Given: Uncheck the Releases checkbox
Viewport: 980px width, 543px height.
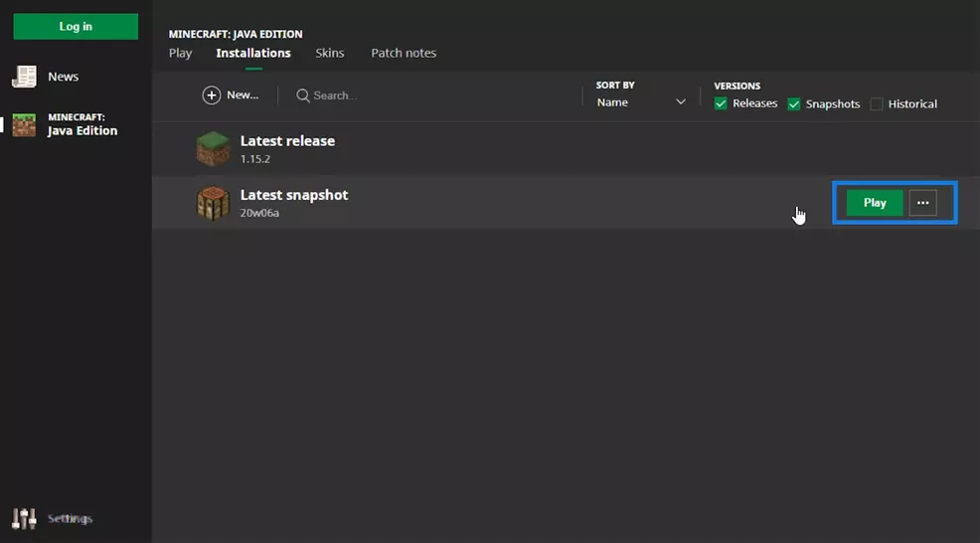Looking at the screenshot, I should 721,103.
